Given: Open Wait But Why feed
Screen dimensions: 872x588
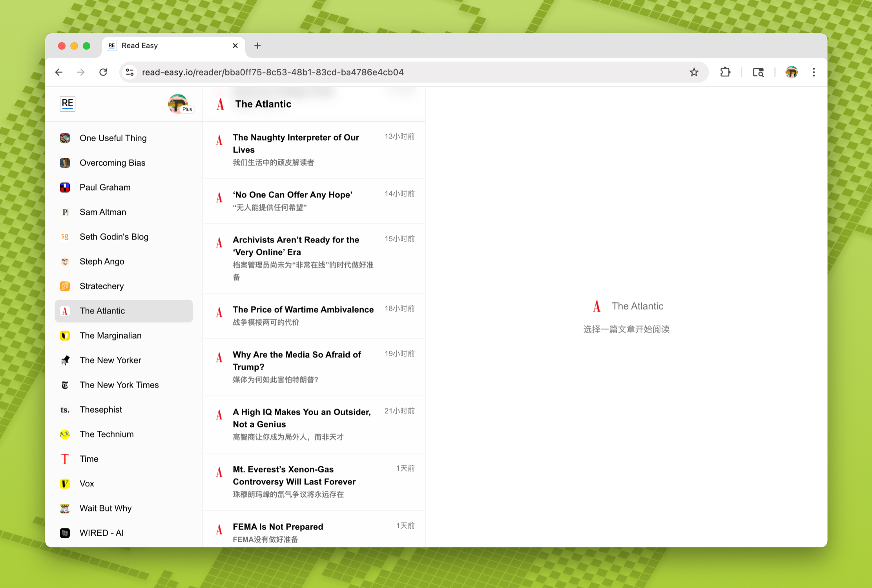Looking at the screenshot, I should coord(124,509).
